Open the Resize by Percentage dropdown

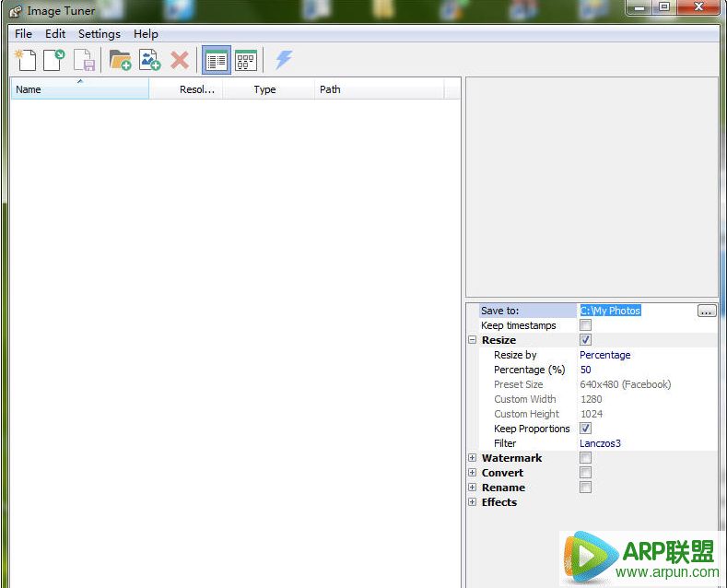647,355
